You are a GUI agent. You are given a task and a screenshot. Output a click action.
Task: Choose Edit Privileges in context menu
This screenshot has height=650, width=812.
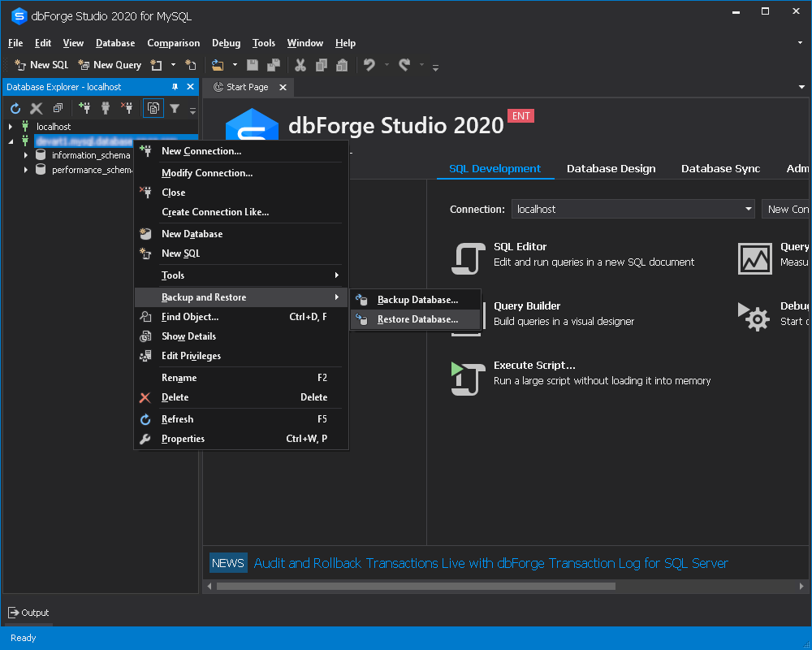[241, 356]
